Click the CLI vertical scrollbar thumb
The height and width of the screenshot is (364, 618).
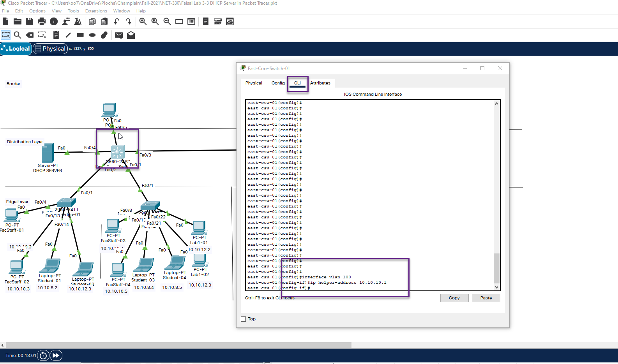(496, 268)
